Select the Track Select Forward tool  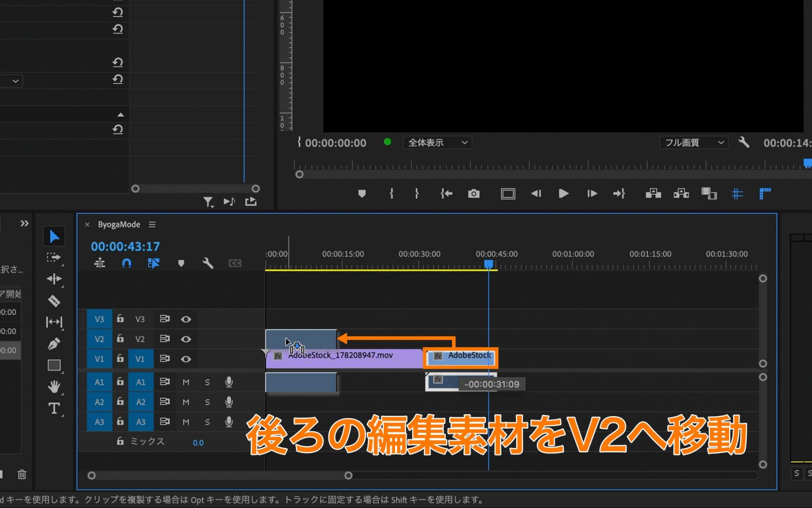[54, 258]
